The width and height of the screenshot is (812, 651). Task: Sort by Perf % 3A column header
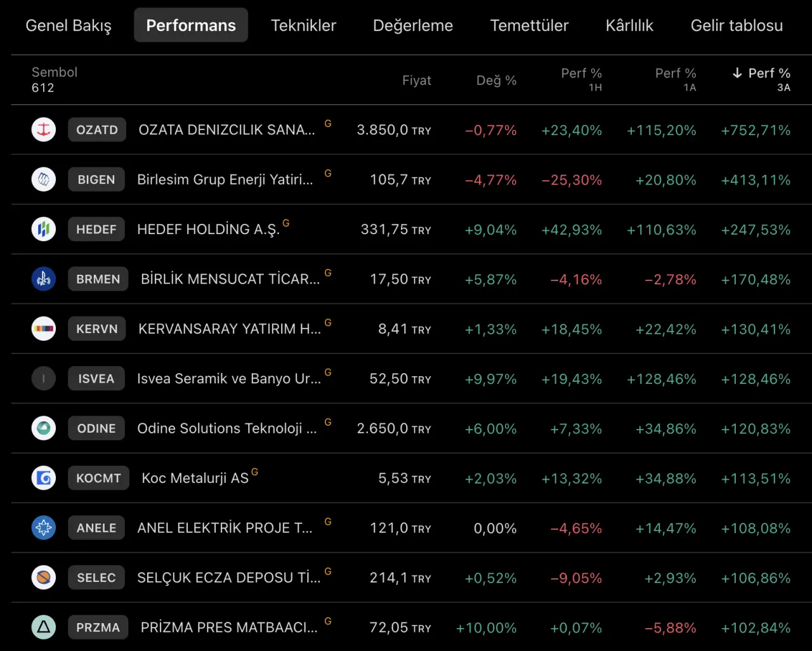tap(761, 79)
